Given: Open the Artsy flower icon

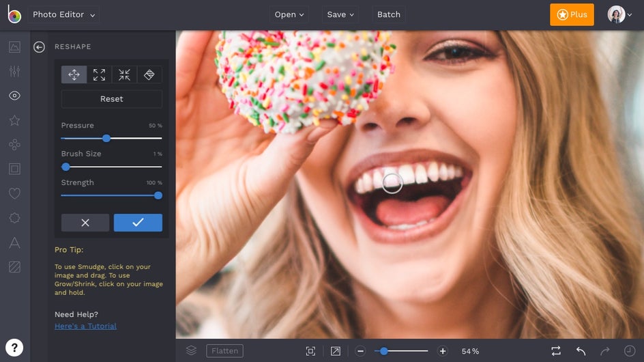Looking at the screenshot, I should [x=14, y=144].
